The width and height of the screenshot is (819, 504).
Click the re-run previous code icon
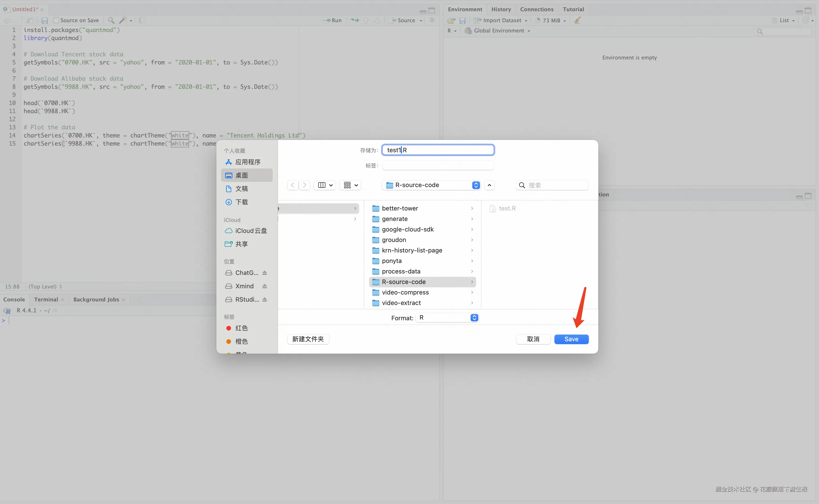click(x=355, y=20)
